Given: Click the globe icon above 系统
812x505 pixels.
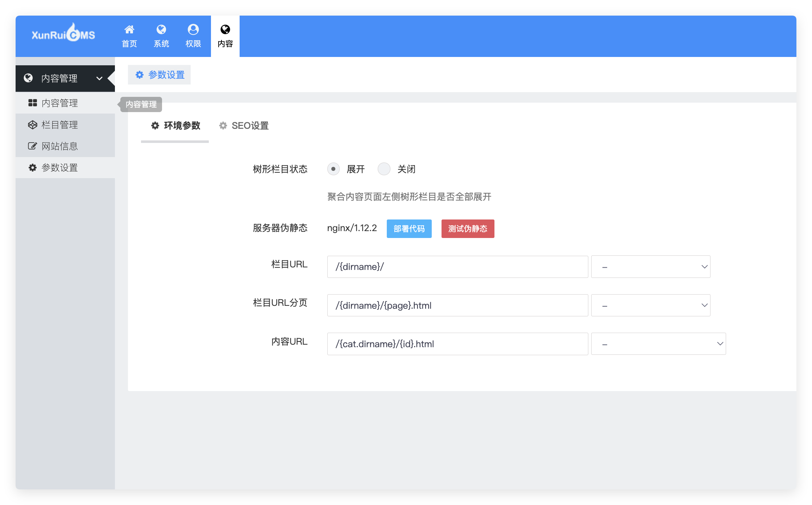Looking at the screenshot, I should (x=161, y=29).
